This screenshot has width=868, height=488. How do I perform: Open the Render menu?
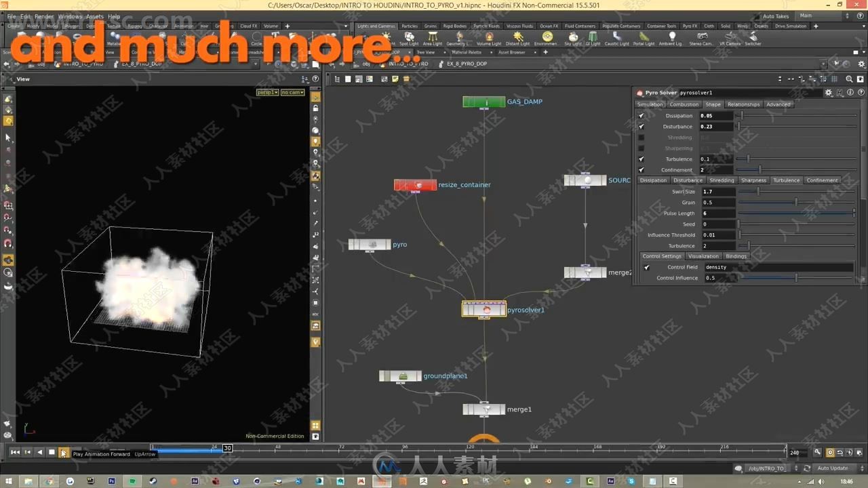pos(44,16)
